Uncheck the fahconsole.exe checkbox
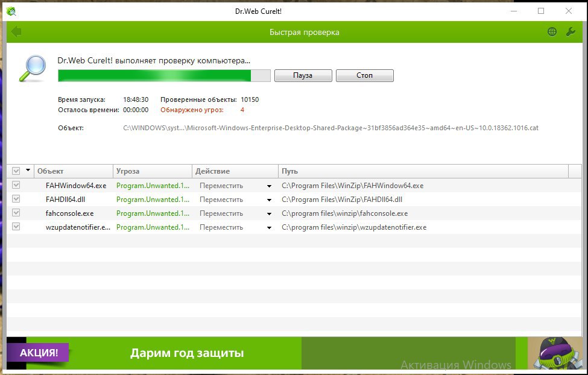 click(x=16, y=213)
